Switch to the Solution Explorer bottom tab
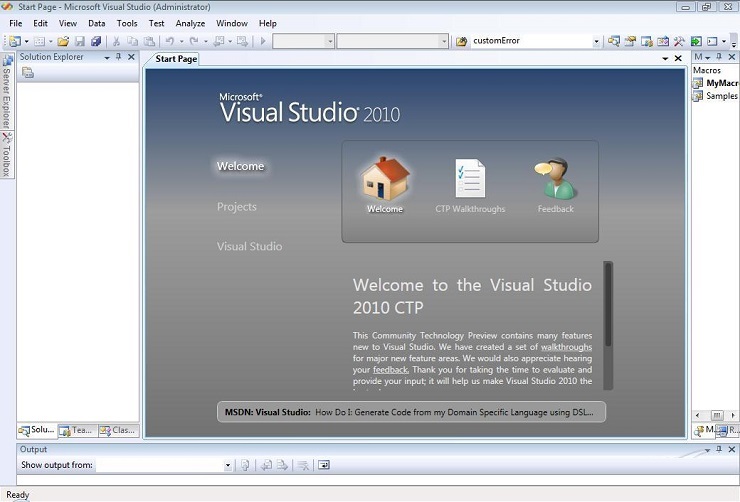Screen dimensions: 740x502 [37, 430]
